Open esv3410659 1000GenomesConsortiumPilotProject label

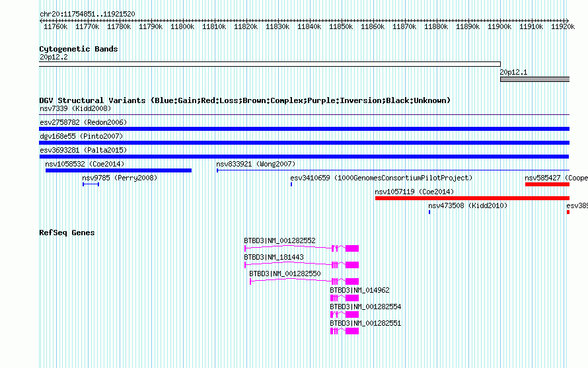(381, 178)
